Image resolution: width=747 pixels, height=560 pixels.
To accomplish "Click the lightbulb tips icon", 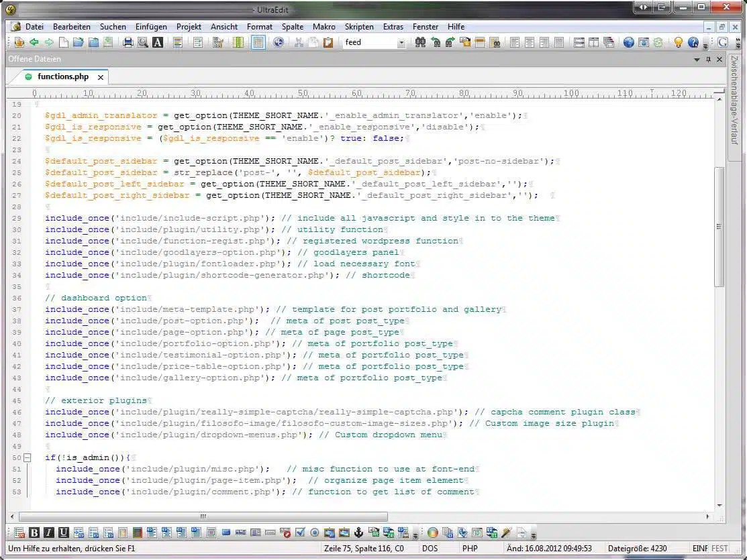I will tap(679, 42).
